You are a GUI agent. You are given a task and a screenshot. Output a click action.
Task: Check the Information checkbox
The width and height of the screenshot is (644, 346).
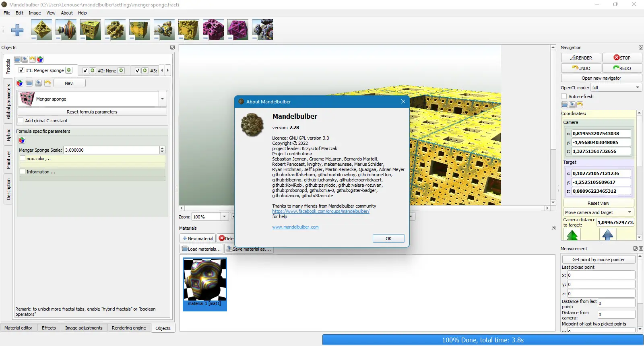[x=23, y=172]
